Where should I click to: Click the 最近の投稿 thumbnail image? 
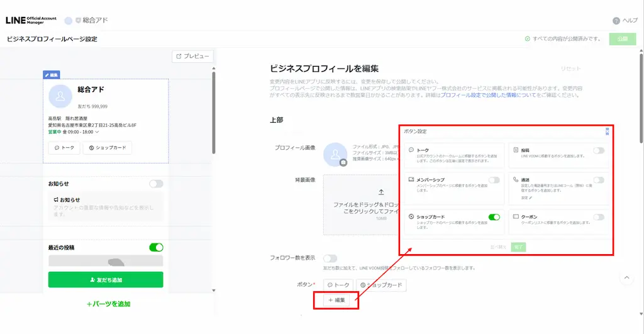point(106,261)
